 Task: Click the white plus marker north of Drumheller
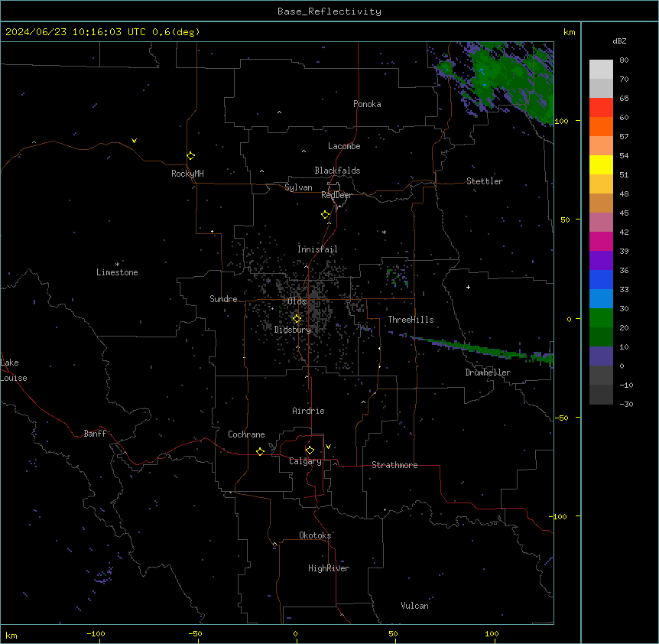[468, 287]
